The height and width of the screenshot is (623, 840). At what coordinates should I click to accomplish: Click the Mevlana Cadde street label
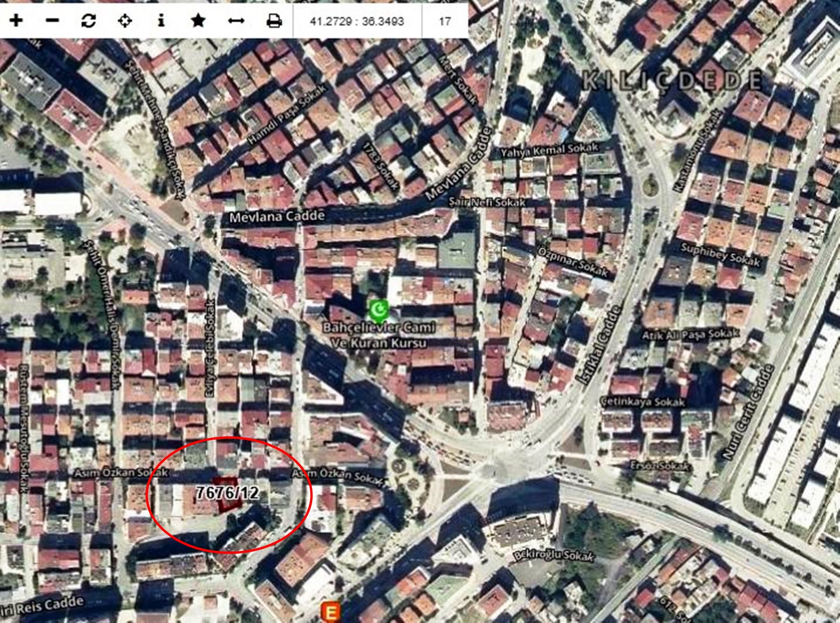(277, 216)
